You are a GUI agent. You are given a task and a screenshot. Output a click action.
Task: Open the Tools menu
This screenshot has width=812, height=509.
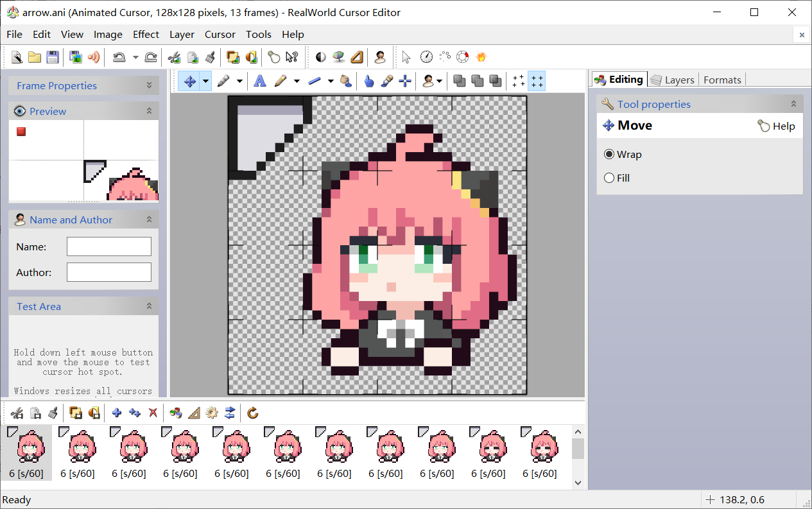tap(259, 35)
